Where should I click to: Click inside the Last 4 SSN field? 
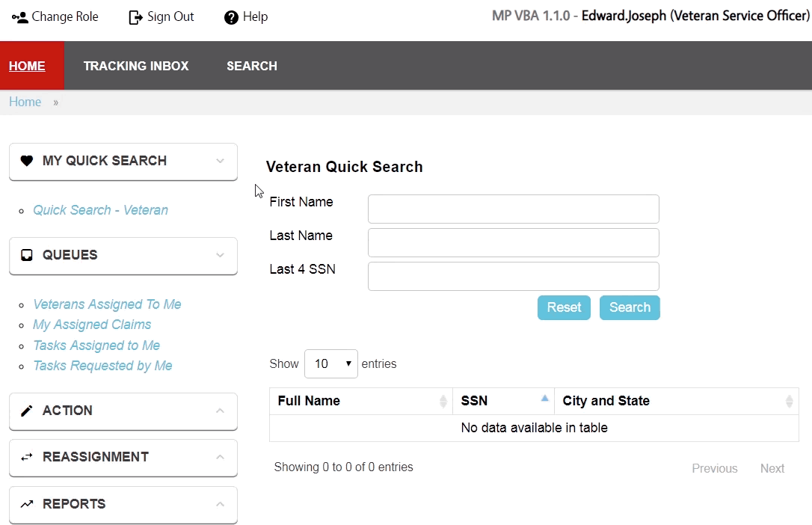(x=513, y=276)
